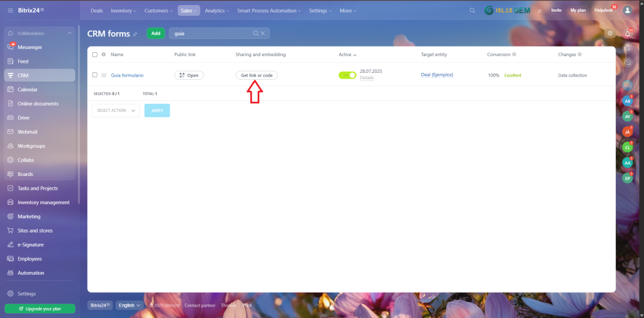Open grid settings gear in table header
644x318 pixels.
(x=104, y=55)
